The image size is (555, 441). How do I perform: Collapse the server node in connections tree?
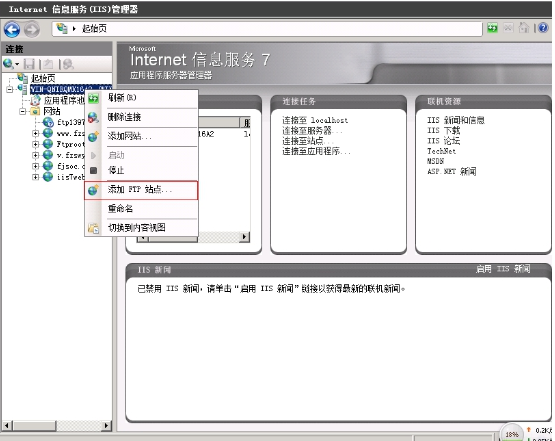point(10,89)
